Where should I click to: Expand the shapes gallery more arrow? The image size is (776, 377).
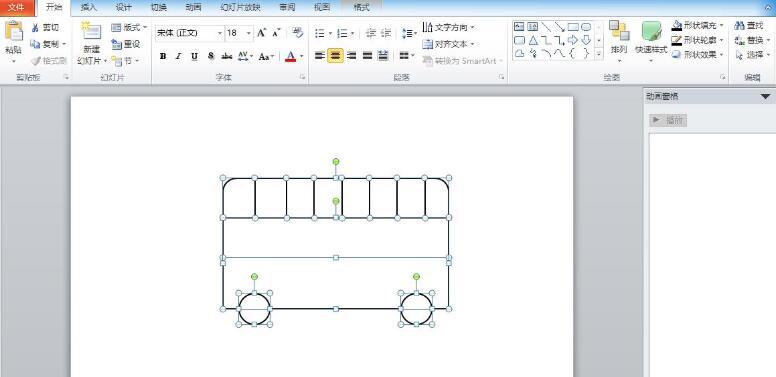pos(599,54)
